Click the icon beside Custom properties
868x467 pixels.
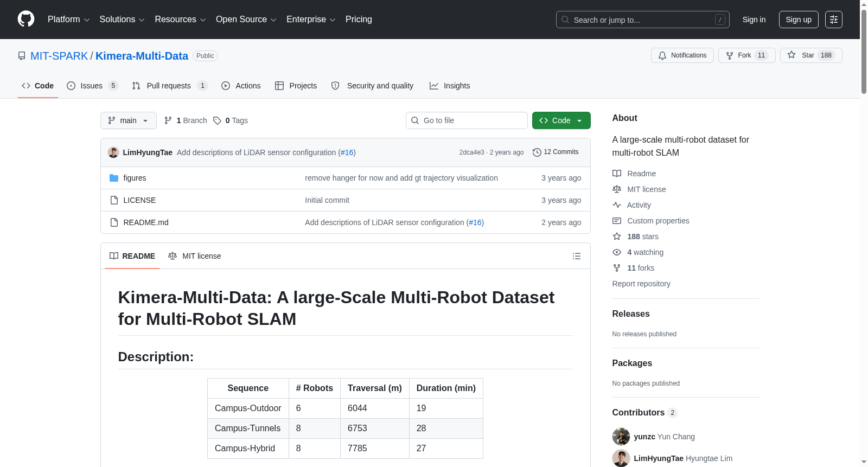point(617,221)
